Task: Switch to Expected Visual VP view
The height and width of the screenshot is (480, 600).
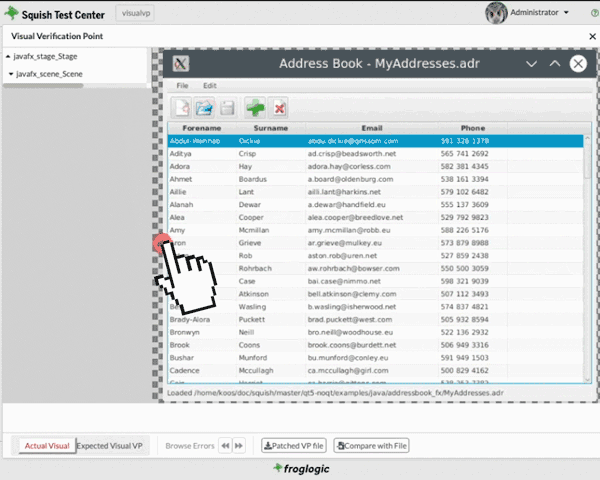Action: pos(111,445)
